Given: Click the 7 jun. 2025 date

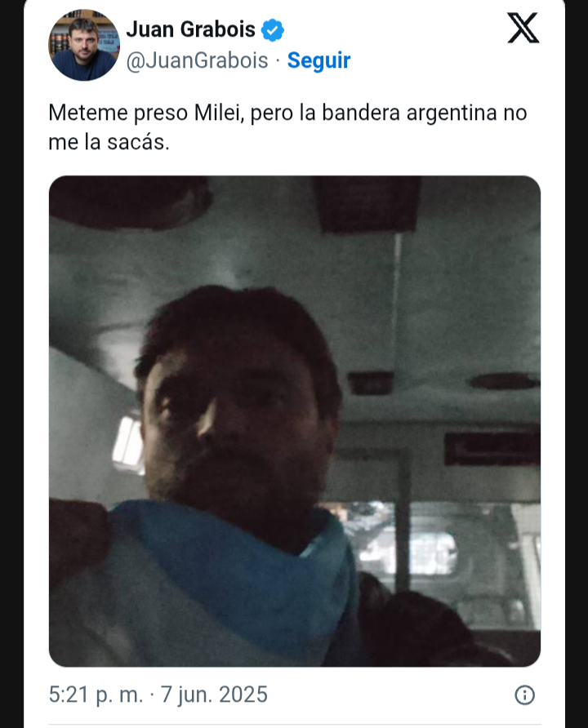Looking at the screenshot, I should click(214, 695).
